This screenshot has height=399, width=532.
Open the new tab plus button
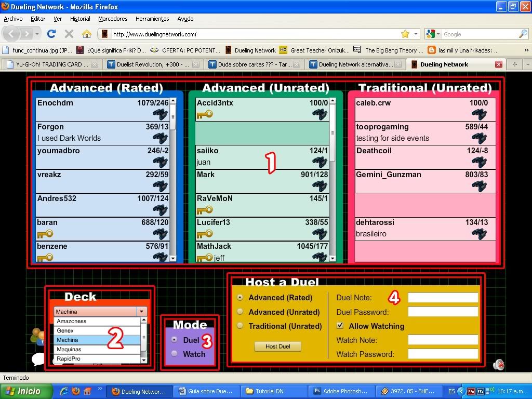515,64
